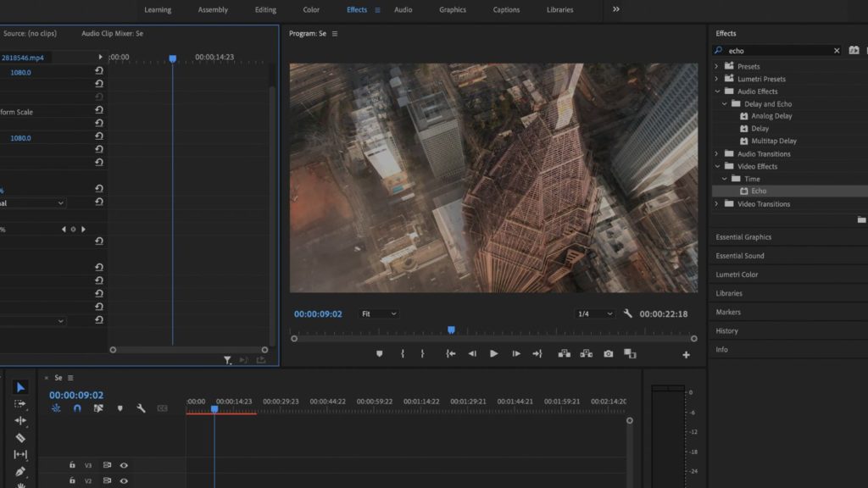Open the Essential Graphics panel
The image size is (868, 488).
tap(743, 237)
